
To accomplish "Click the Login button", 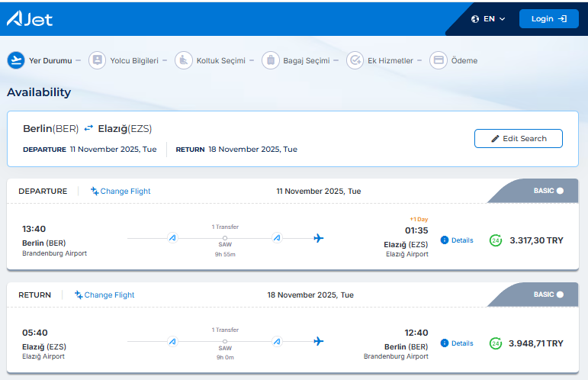I will pyautogui.click(x=548, y=19).
